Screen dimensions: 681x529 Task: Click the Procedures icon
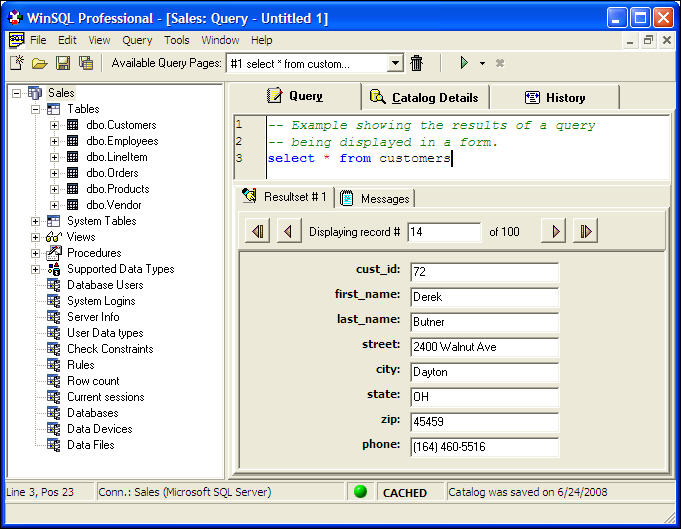(x=54, y=253)
